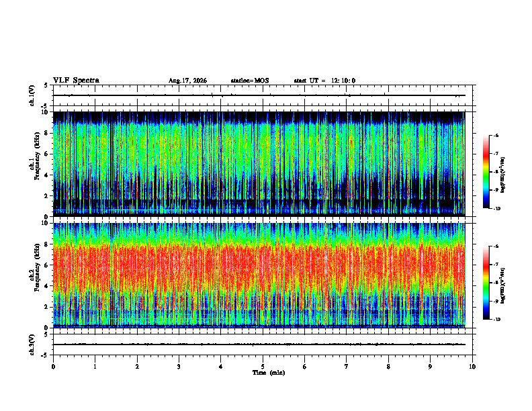Click the VLF Spectra title text
This screenshot has width=532, height=411.
[76, 81]
